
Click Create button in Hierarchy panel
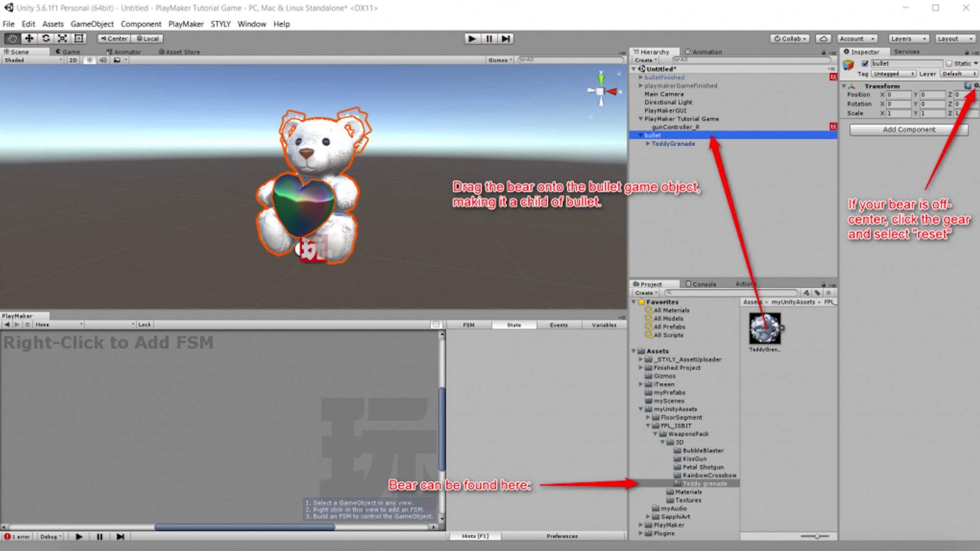[x=646, y=60]
